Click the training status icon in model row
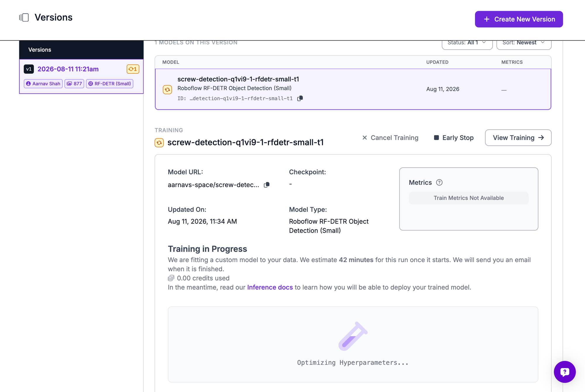 coord(167,90)
